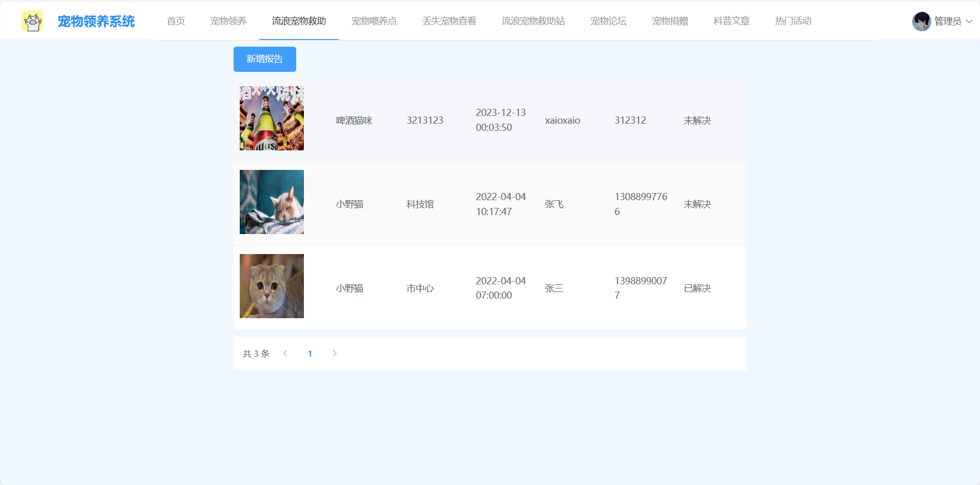980x485 pixels.
Task: Open the 丢失宠物查看 menu item
Action: (x=449, y=21)
